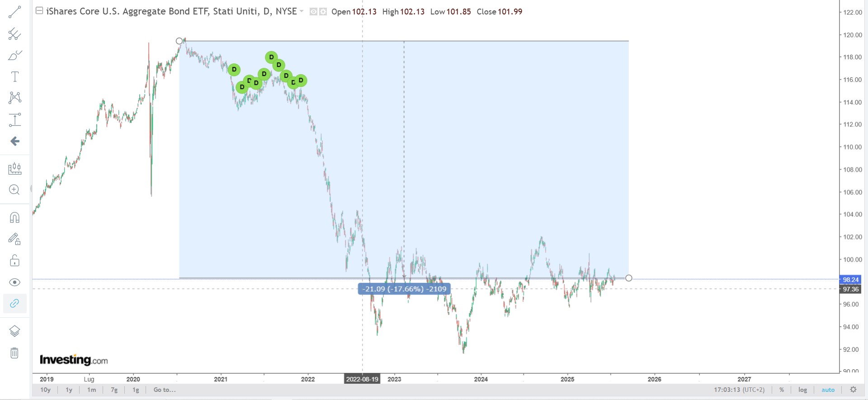The width and height of the screenshot is (868, 400).
Task: Click the 2024 label on time axis
Action: pos(481,379)
